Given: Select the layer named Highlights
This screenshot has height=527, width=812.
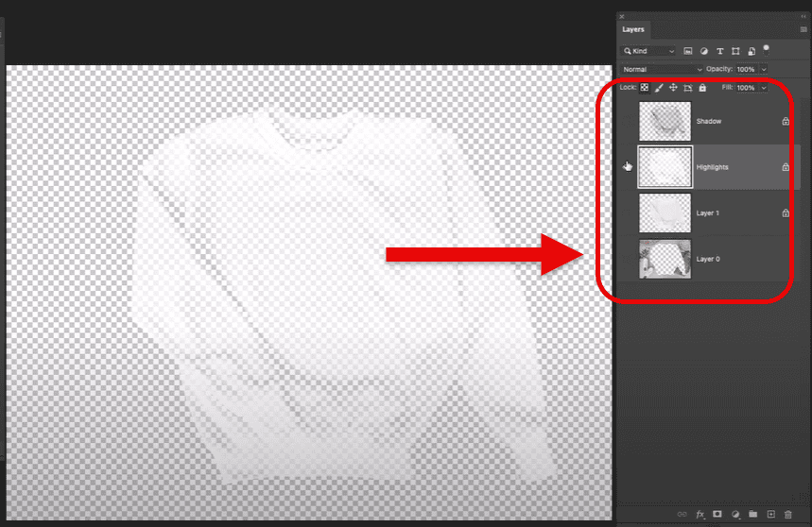Looking at the screenshot, I should (x=712, y=167).
